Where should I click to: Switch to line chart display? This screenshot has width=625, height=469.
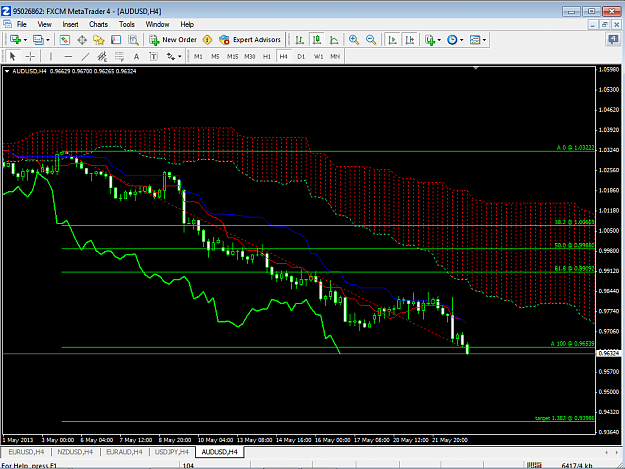pyautogui.click(x=334, y=39)
